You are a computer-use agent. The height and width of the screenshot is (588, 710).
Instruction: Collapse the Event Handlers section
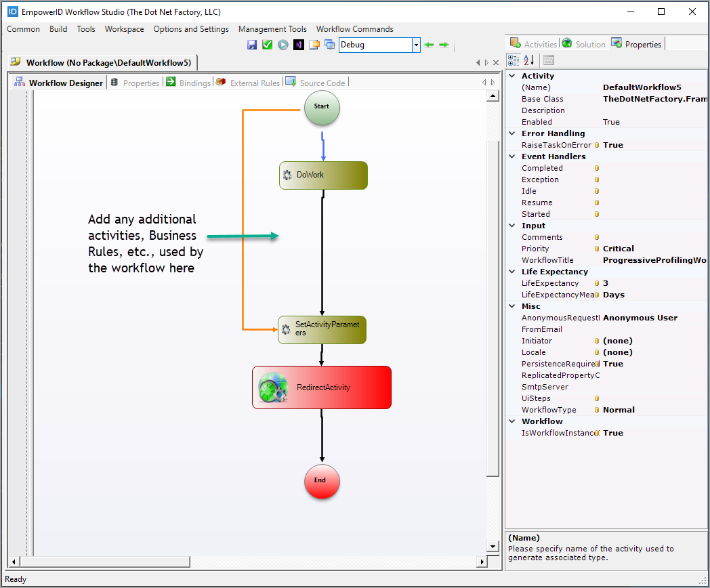(x=512, y=156)
